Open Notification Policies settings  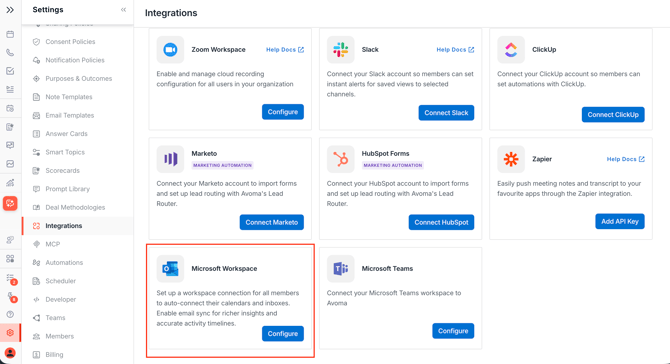coord(75,60)
